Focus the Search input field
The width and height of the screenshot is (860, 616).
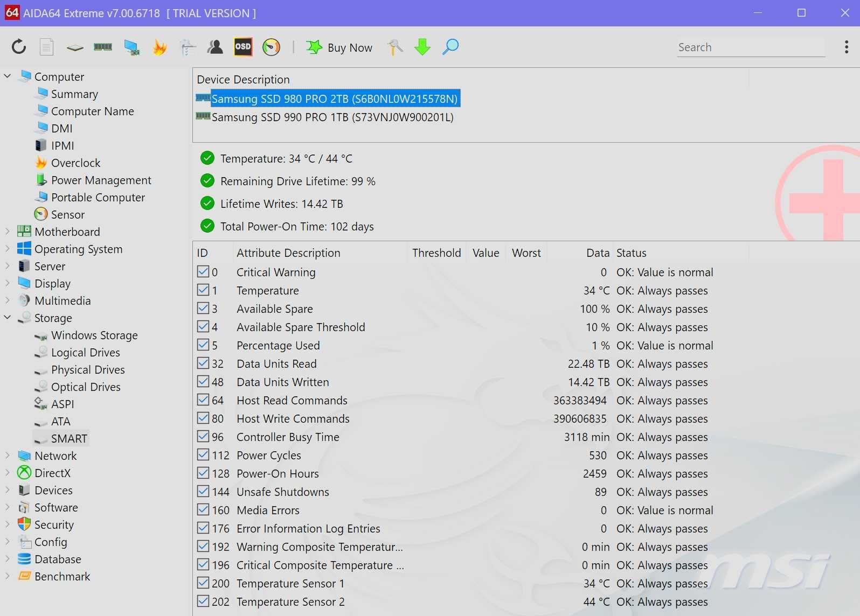coord(751,47)
